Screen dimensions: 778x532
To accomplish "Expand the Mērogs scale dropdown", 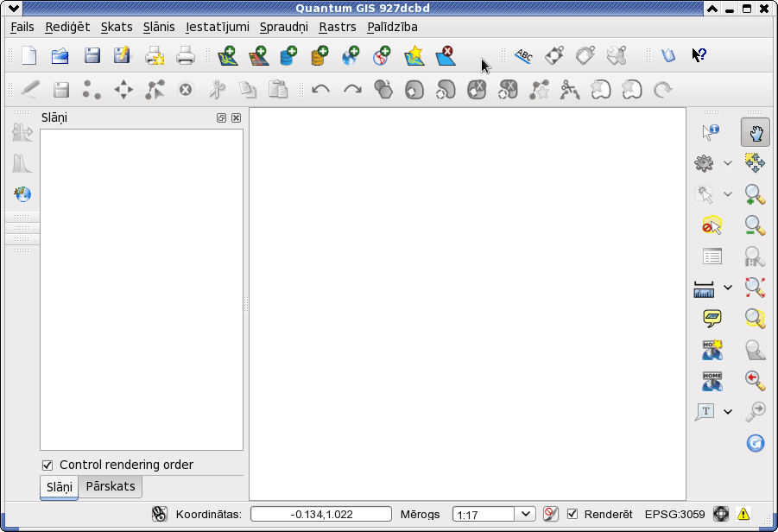I will click(x=526, y=514).
